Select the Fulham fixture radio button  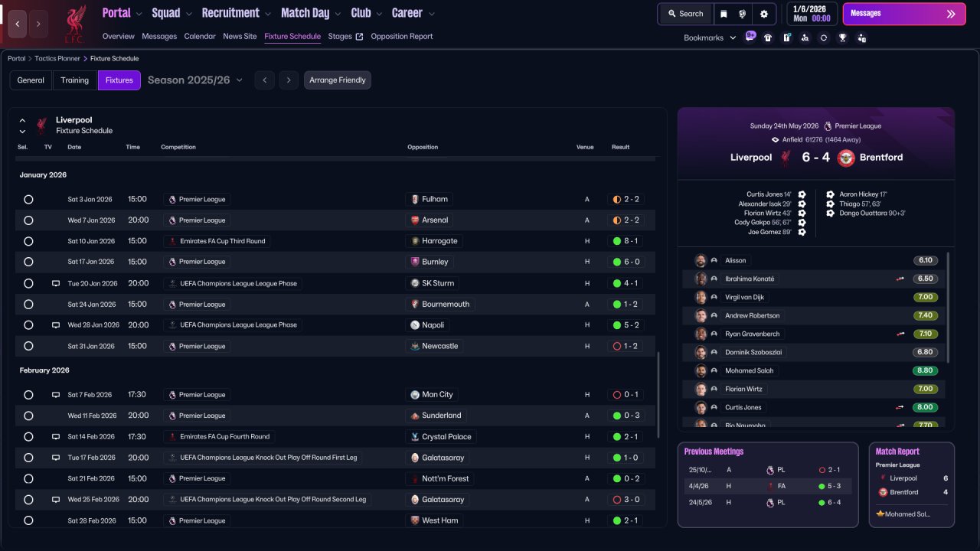(28, 200)
